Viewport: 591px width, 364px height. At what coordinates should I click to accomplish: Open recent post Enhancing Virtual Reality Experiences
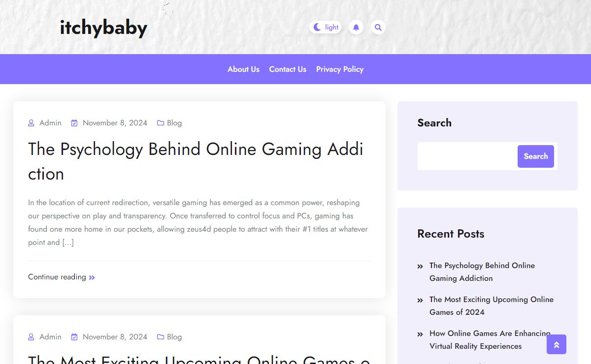[490, 339]
